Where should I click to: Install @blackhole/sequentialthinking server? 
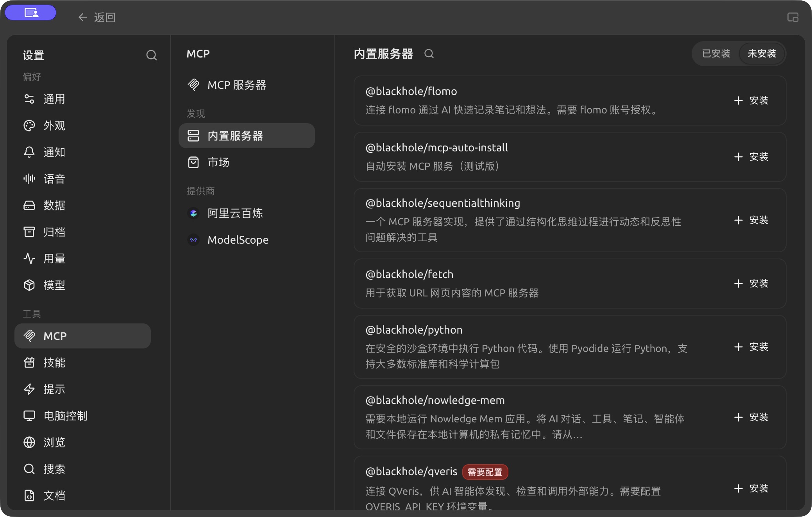(x=751, y=220)
